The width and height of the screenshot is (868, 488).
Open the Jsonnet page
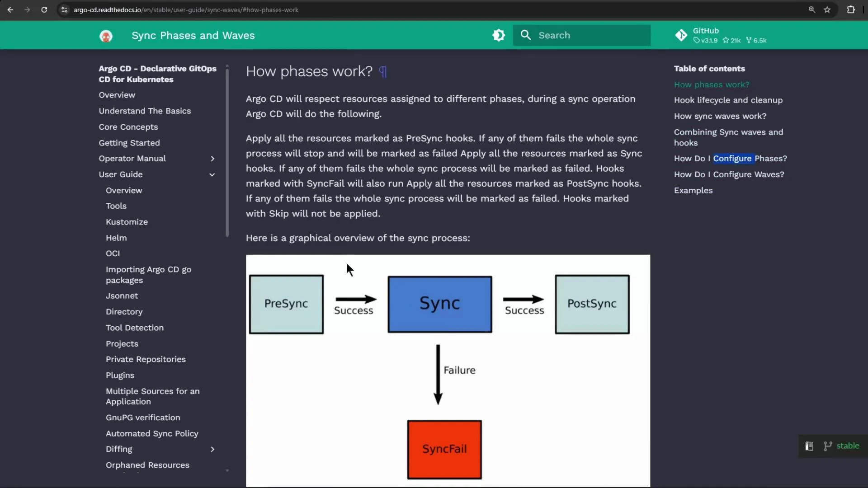(122, 296)
